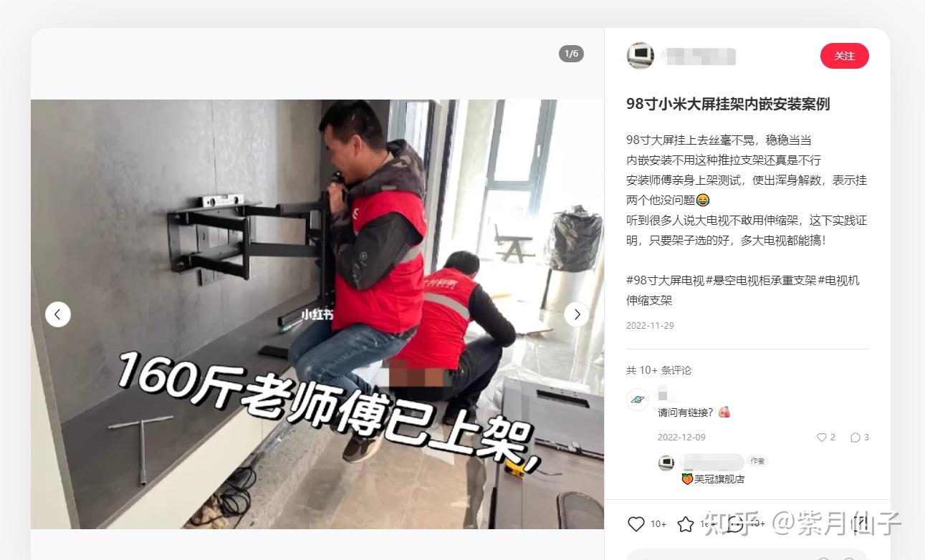Collect the post with the star icon

tap(686, 524)
